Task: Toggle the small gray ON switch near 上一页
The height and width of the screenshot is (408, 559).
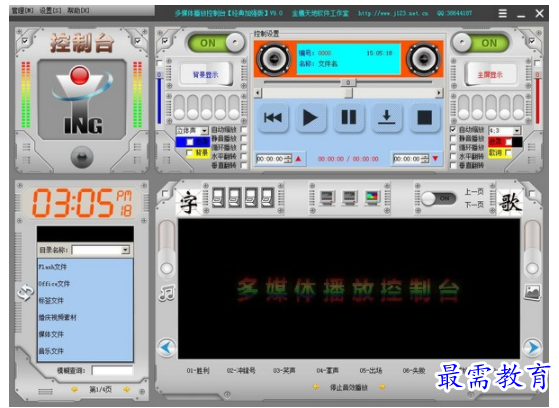Action: [x=439, y=198]
